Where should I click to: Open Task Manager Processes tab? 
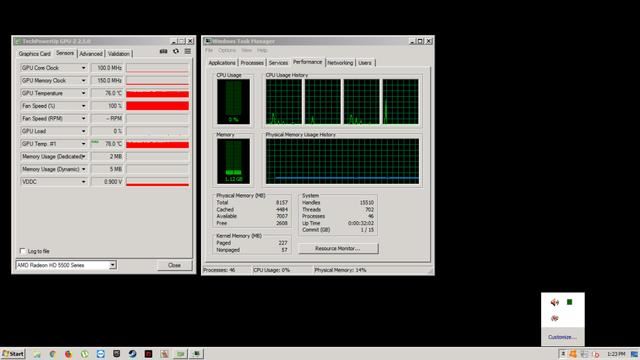(x=252, y=63)
